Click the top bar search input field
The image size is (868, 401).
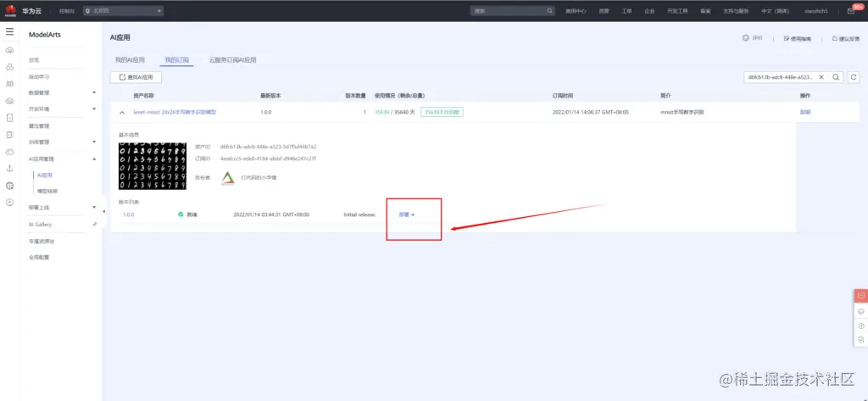pyautogui.click(x=508, y=10)
